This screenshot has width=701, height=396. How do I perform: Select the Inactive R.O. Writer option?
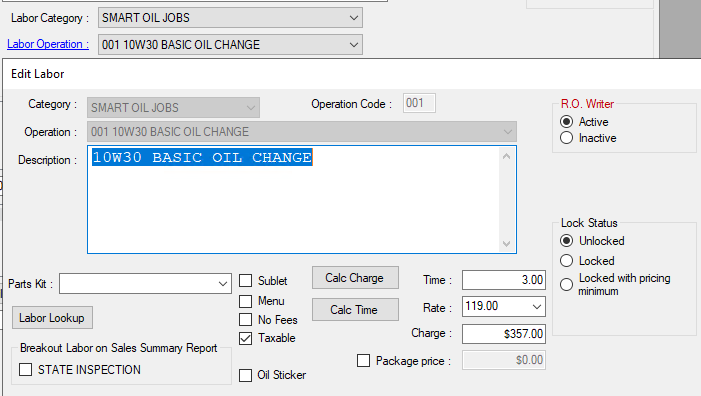pyautogui.click(x=566, y=138)
